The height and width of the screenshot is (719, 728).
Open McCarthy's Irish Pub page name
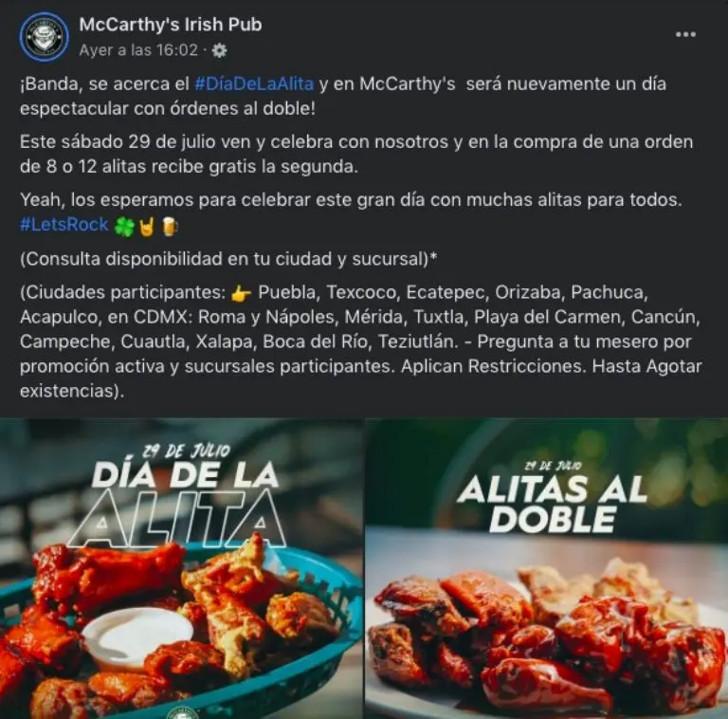coord(171,25)
